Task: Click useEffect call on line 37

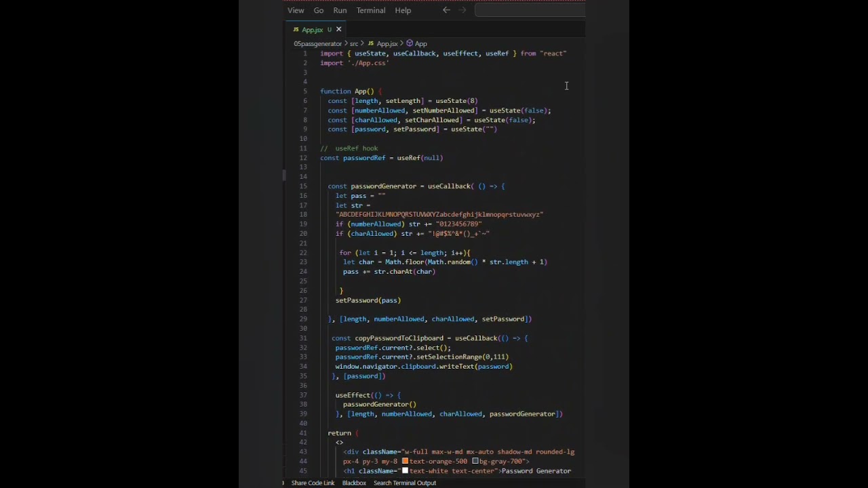Action: pyautogui.click(x=353, y=395)
